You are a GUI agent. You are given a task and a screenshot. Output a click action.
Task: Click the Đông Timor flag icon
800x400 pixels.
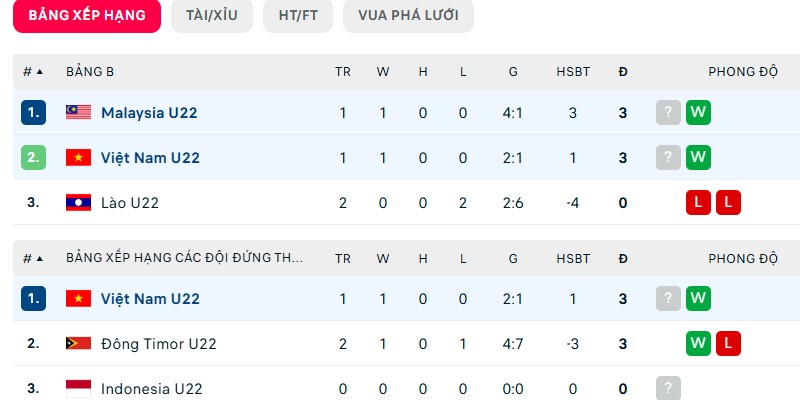pos(78,344)
